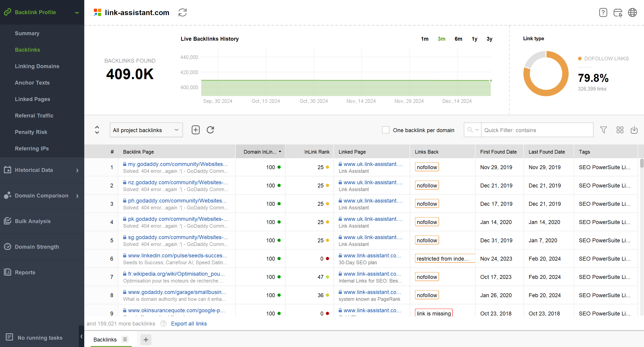Click the DOFOLLOW LINKS legend dot

(x=580, y=59)
